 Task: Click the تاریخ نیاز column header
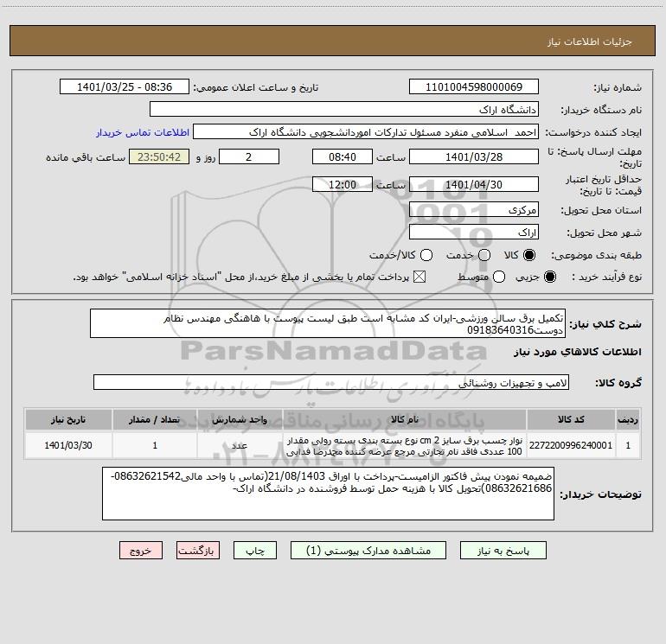(x=68, y=419)
